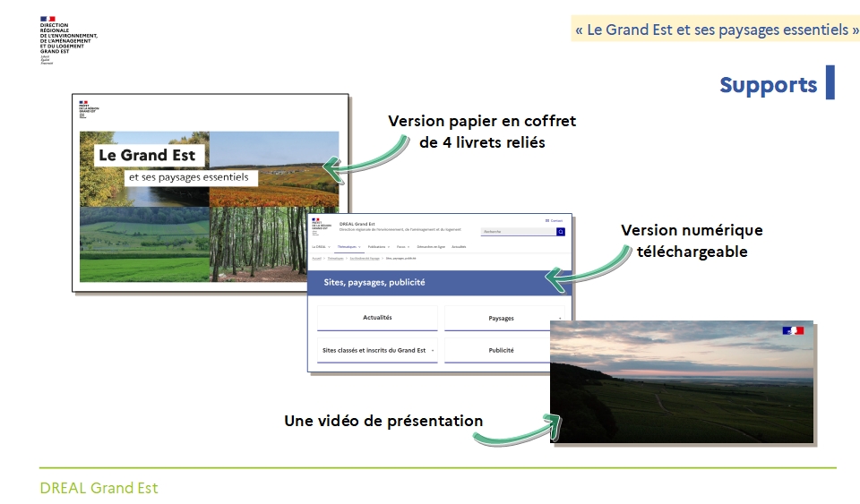Open the Contact link icon

tap(547, 220)
